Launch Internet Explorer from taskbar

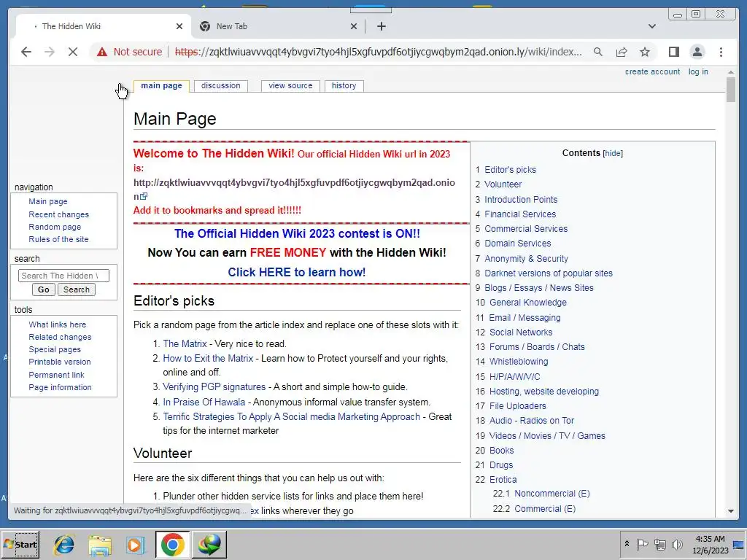(x=64, y=544)
